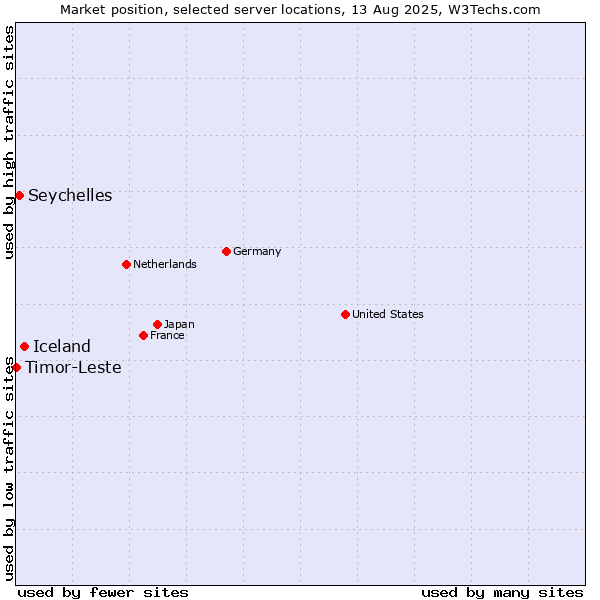Select the Japan label text

coord(179,324)
